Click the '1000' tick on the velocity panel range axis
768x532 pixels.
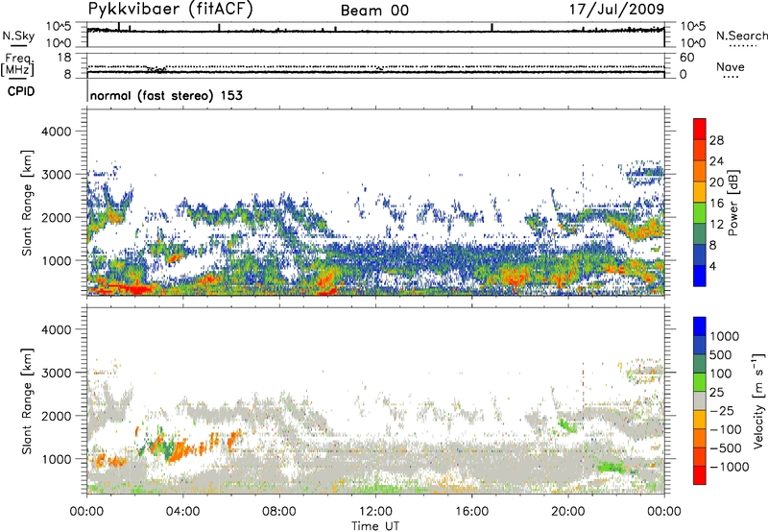pyautogui.click(x=56, y=459)
